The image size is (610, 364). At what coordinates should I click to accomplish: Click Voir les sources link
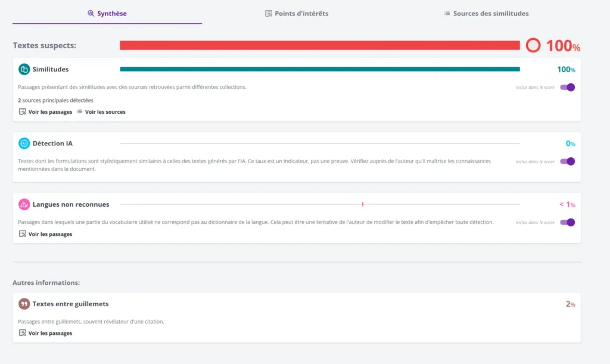click(x=105, y=112)
